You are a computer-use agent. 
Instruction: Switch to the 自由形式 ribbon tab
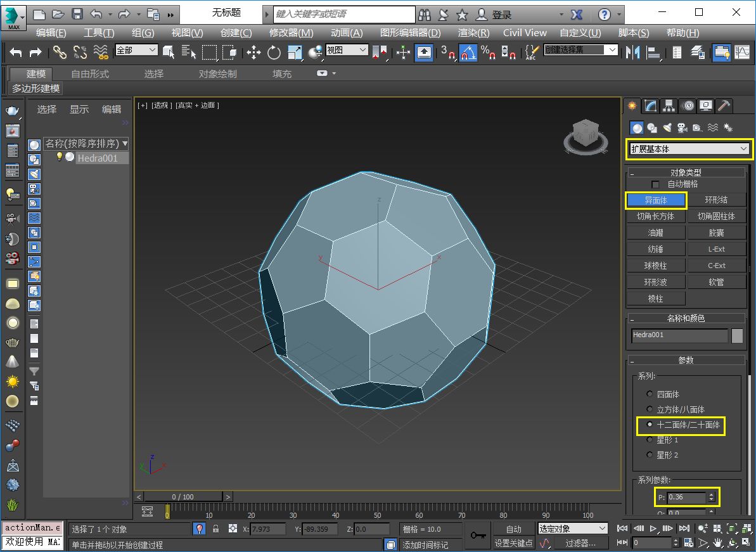90,74
